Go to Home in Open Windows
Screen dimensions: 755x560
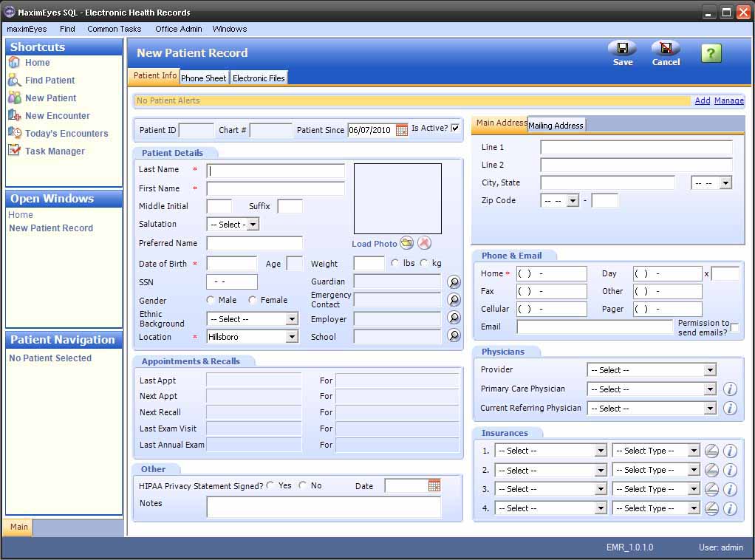pyautogui.click(x=21, y=215)
